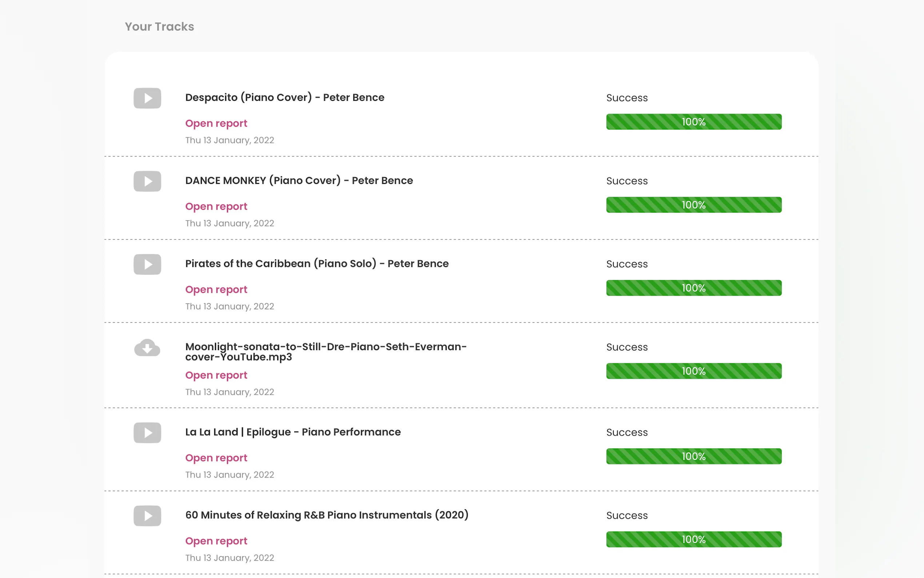Click play icon for 60 Minutes R&B Piano
Viewport: 924px width, 578px height.
pyautogui.click(x=147, y=516)
